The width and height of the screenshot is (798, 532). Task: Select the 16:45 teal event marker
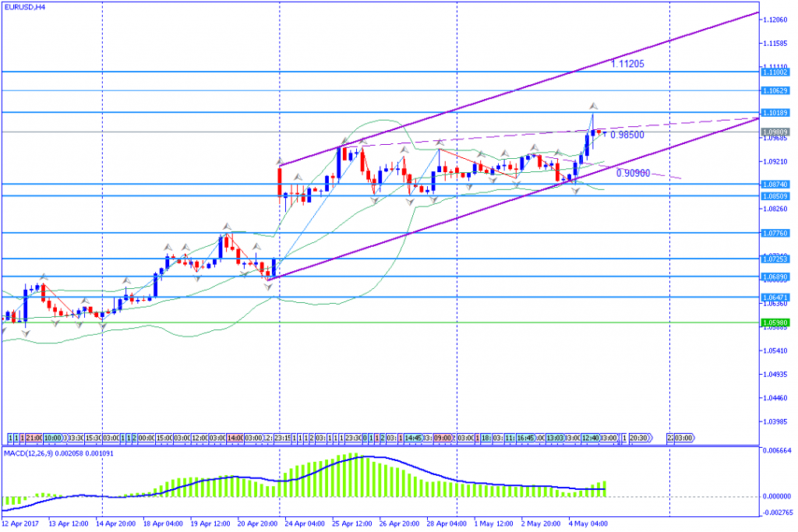[524, 438]
